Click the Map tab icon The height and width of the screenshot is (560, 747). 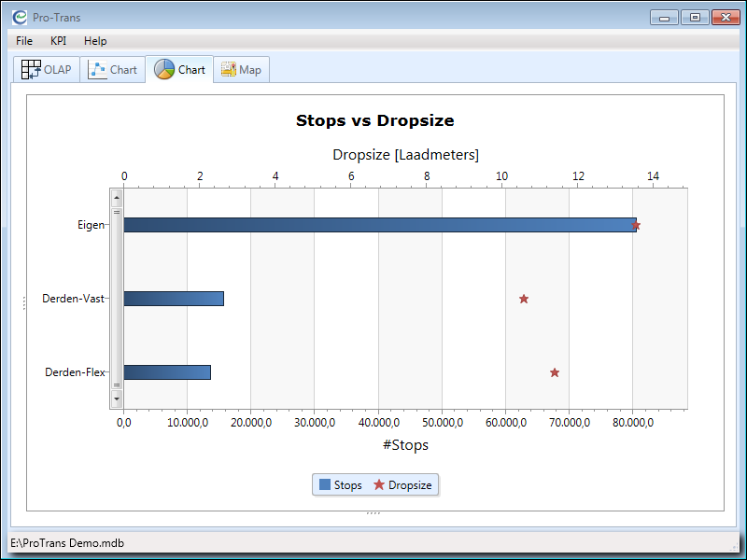pyautogui.click(x=228, y=70)
